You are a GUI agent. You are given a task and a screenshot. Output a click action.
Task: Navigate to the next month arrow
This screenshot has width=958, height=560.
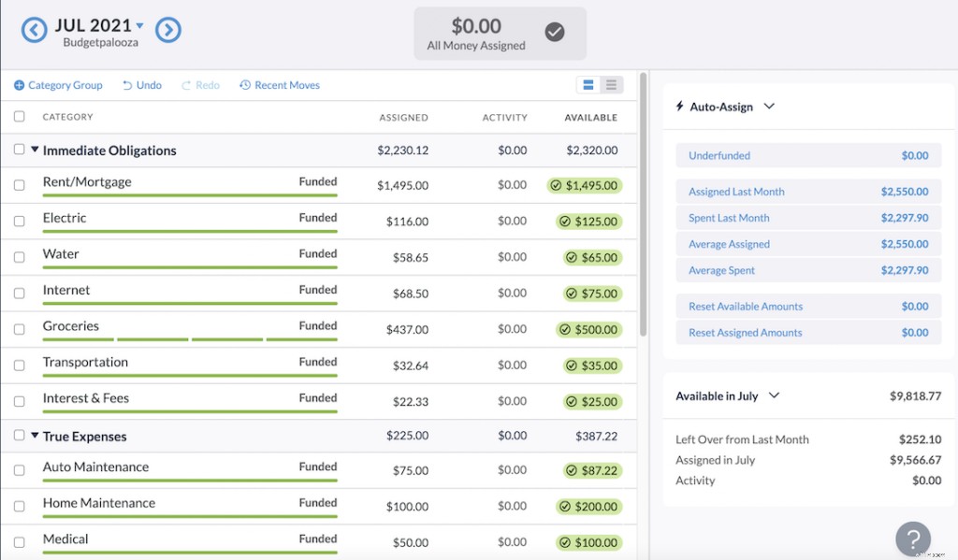click(168, 29)
